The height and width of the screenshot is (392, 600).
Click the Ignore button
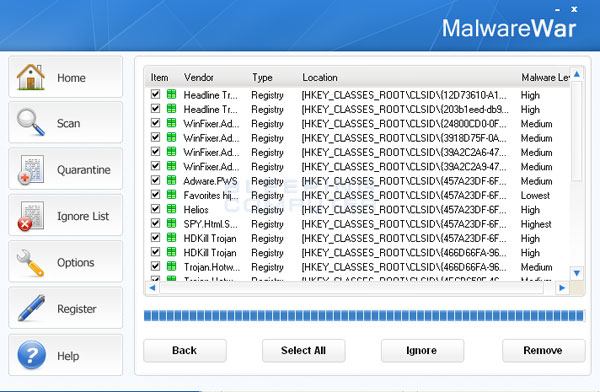click(x=422, y=351)
